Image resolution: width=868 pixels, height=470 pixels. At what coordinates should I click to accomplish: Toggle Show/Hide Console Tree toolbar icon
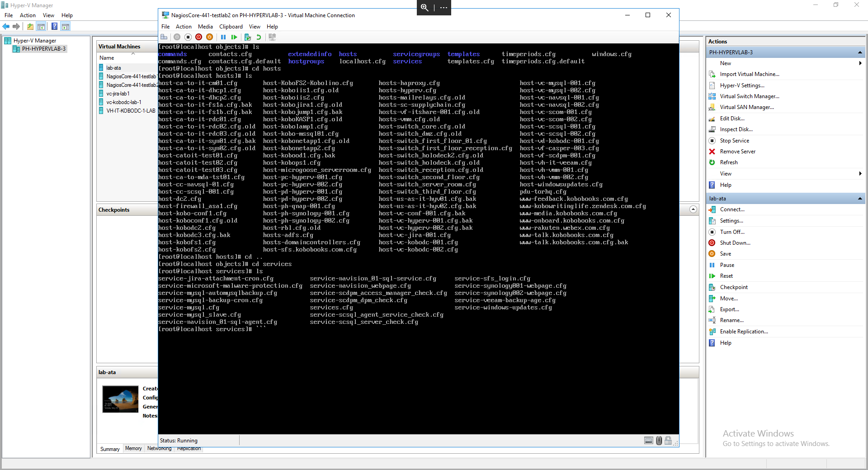coord(41,27)
